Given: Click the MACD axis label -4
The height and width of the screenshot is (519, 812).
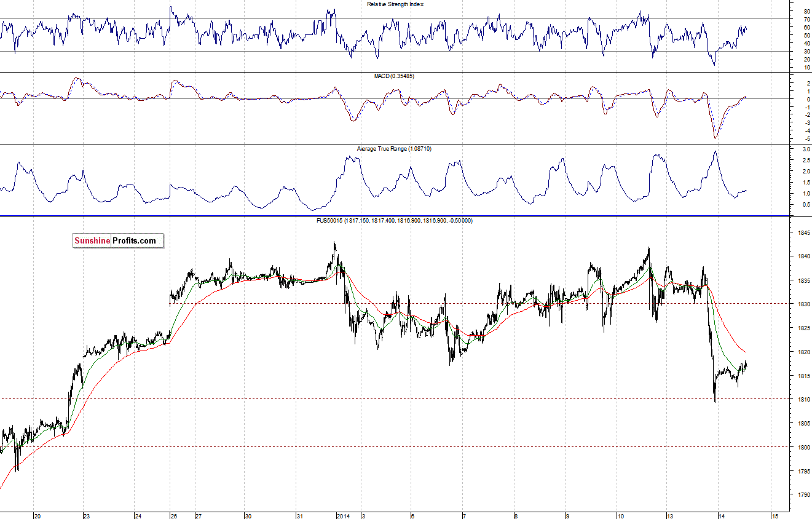Looking at the screenshot, I should 806,131.
